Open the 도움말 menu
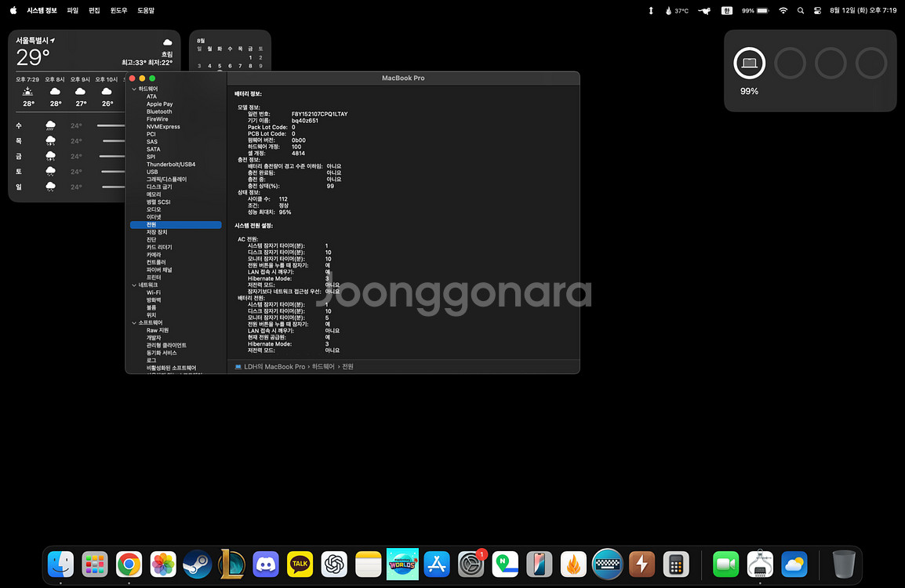The image size is (905, 588). [x=145, y=10]
